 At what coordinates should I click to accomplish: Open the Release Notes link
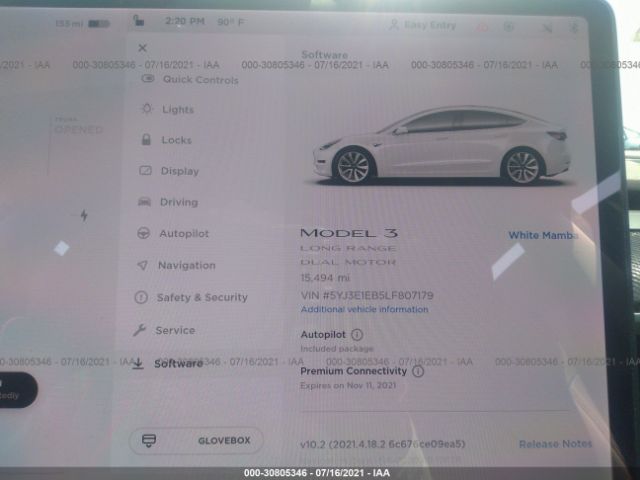coord(555,444)
